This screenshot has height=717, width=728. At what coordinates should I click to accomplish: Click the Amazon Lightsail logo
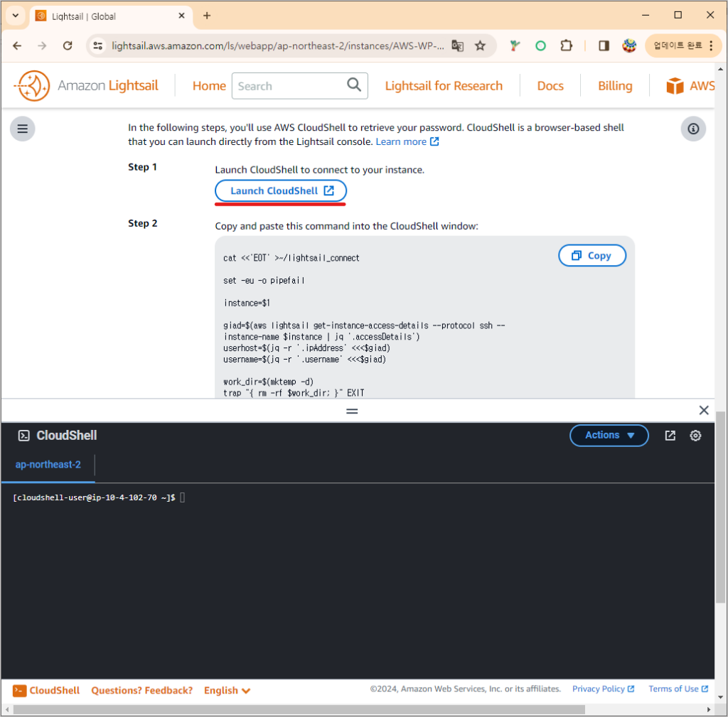(87, 86)
